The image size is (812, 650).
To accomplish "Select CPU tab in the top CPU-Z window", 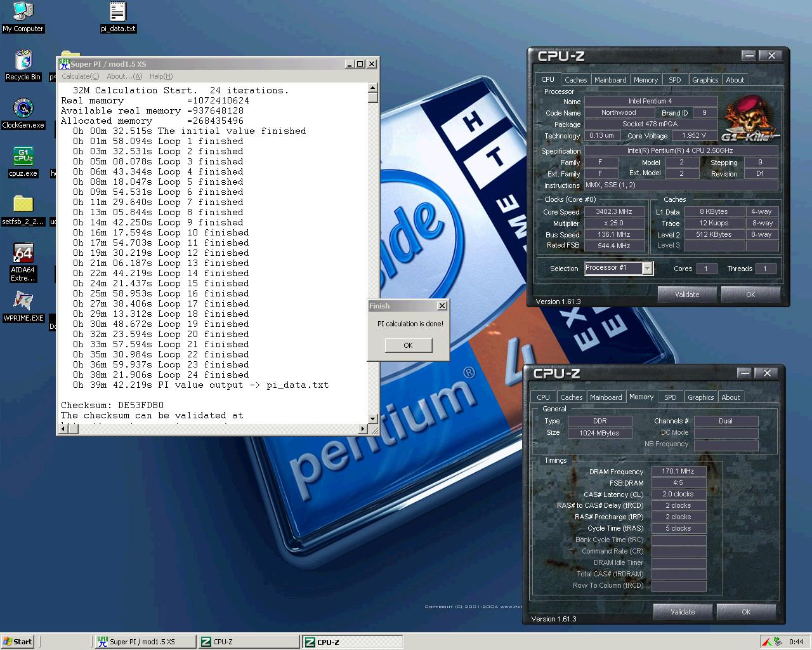I will click(x=548, y=79).
